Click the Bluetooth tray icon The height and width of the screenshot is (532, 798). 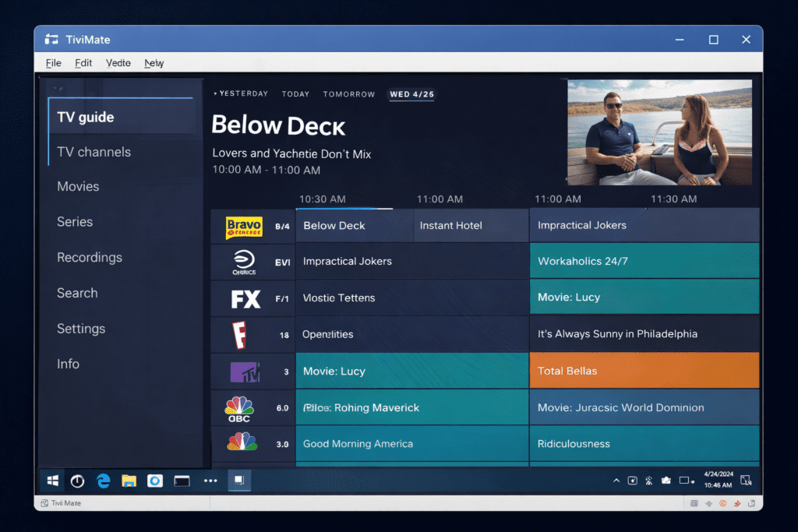pos(649,480)
